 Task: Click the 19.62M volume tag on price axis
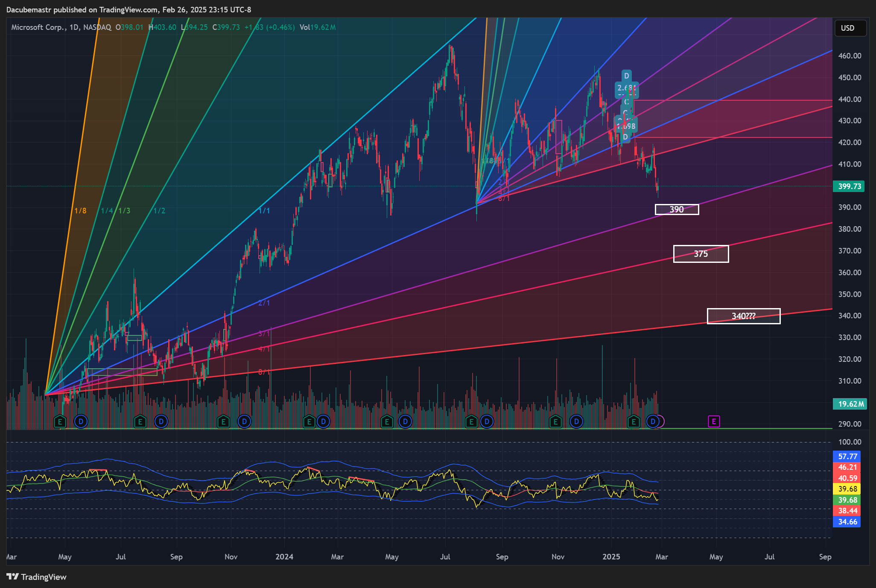pyautogui.click(x=850, y=404)
